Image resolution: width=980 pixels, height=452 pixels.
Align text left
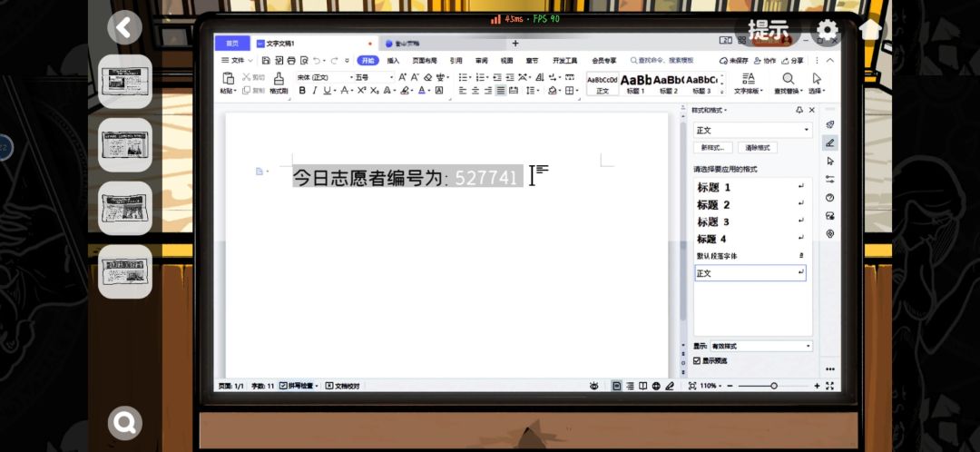(x=463, y=91)
